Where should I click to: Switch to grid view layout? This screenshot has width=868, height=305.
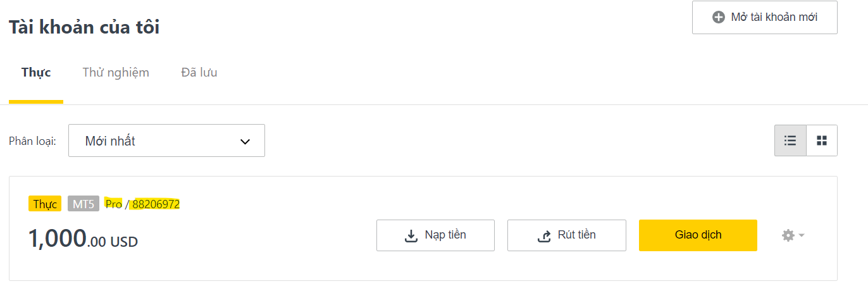click(822, 140)
